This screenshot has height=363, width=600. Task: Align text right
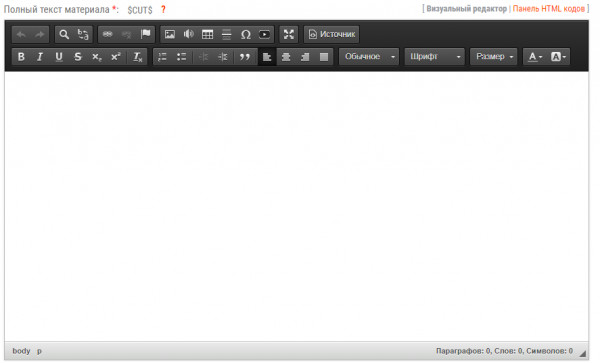(305, 57)
